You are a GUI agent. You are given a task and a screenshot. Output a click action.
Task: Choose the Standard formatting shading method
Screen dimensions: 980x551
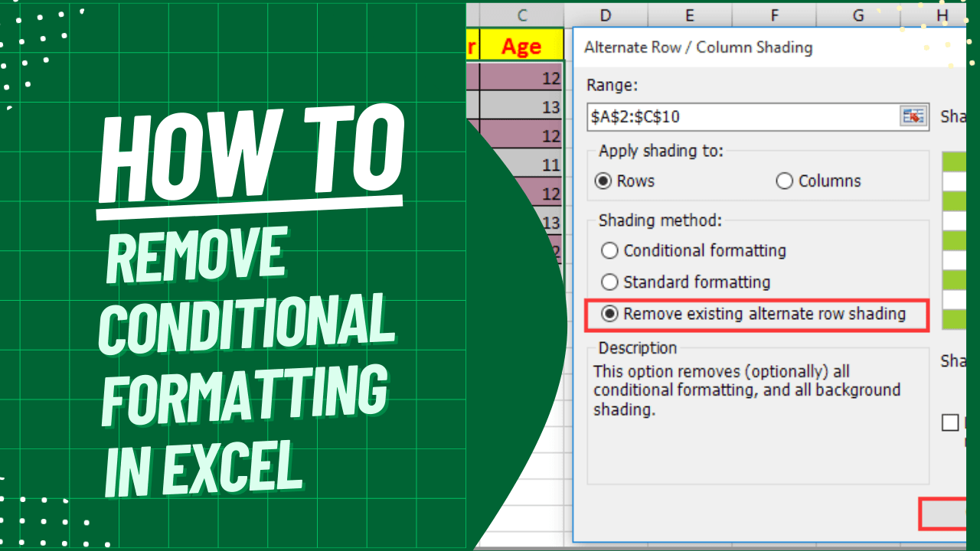click(609, 282)
